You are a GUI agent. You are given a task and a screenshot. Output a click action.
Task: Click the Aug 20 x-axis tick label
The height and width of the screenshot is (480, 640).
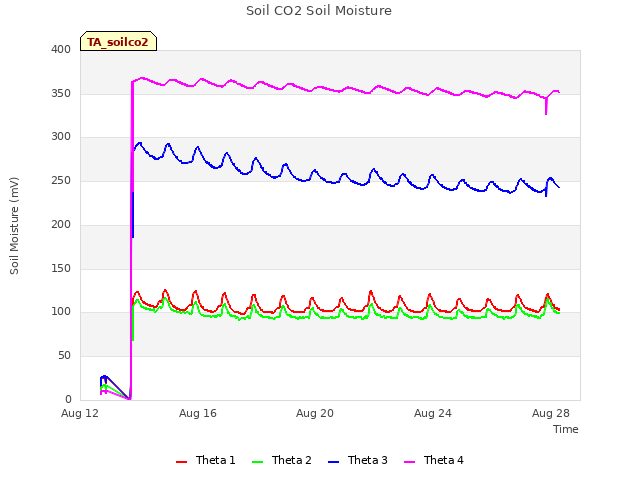(315, 413)
